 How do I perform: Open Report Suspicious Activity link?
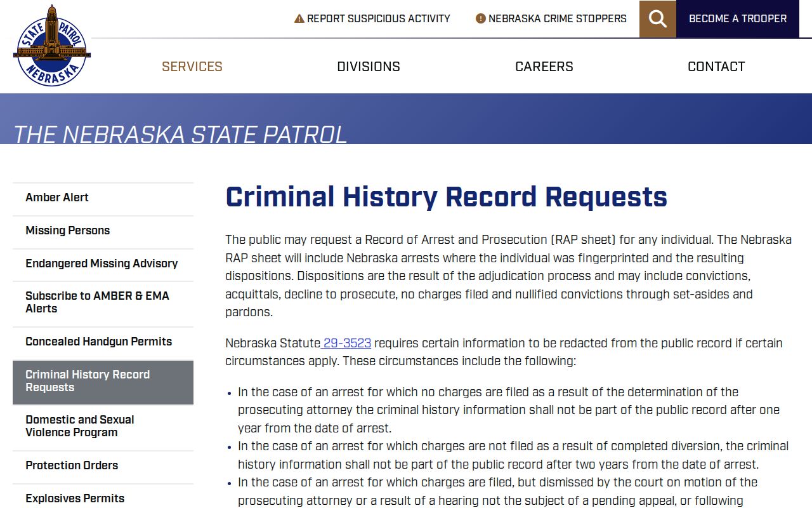(372, 18)
